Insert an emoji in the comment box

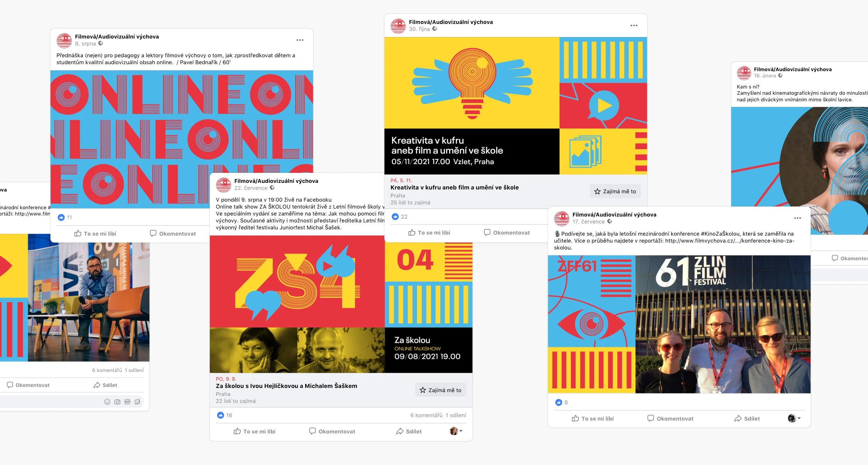click(x=107, y=402)
